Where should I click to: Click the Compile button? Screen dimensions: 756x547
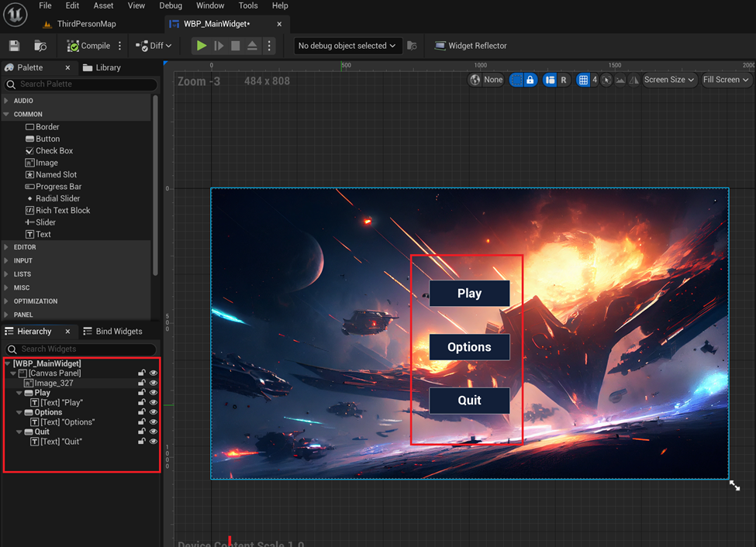[88, 46]
